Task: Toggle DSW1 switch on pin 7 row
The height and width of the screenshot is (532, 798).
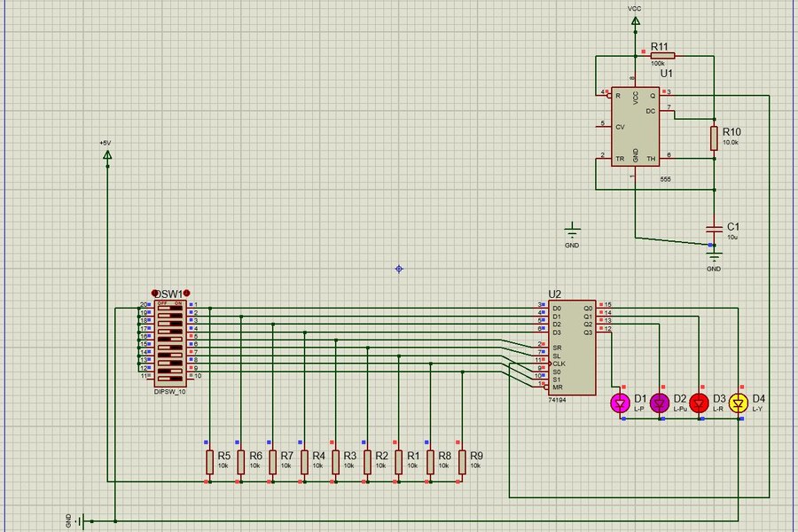Action: click(170, 355)
